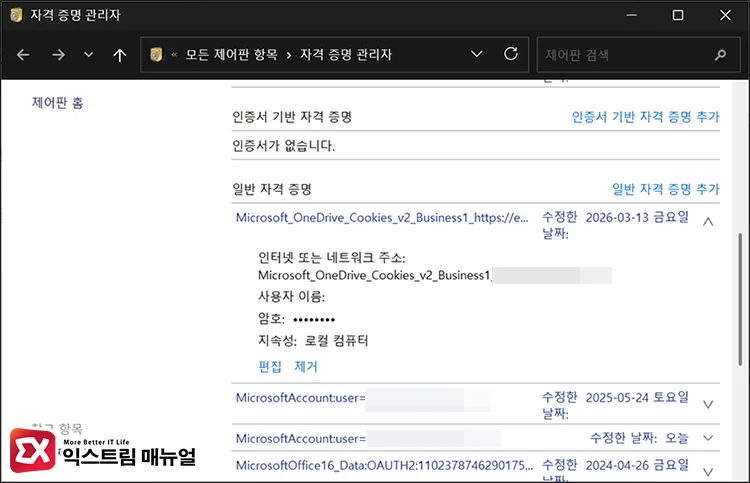Click the 지속성: 로컬 컴퓨터 text

click(x=313, y=340)
